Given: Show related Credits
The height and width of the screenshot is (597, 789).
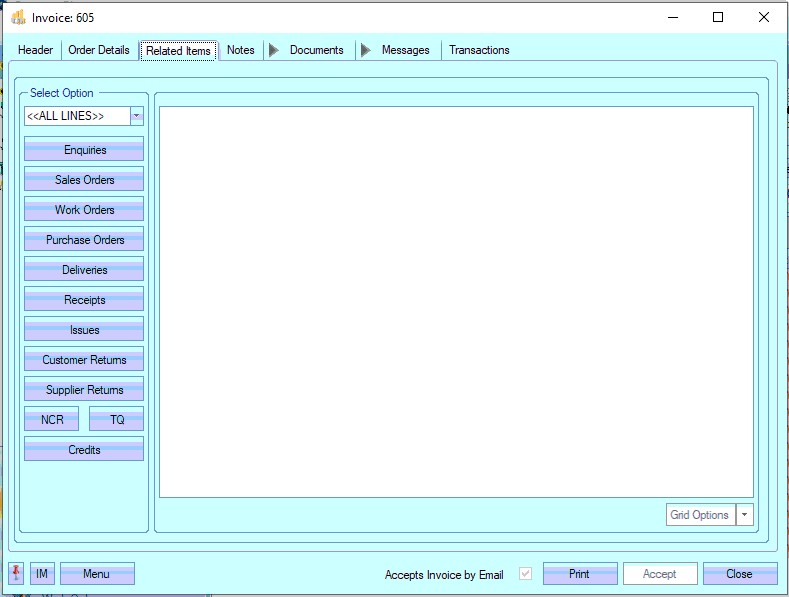Looking at the screenshot, I should [x=84, y=450].
